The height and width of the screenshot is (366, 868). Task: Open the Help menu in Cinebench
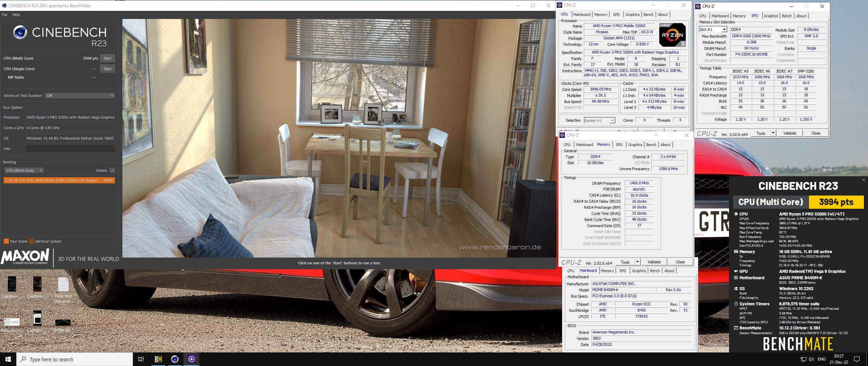point(16,15)
